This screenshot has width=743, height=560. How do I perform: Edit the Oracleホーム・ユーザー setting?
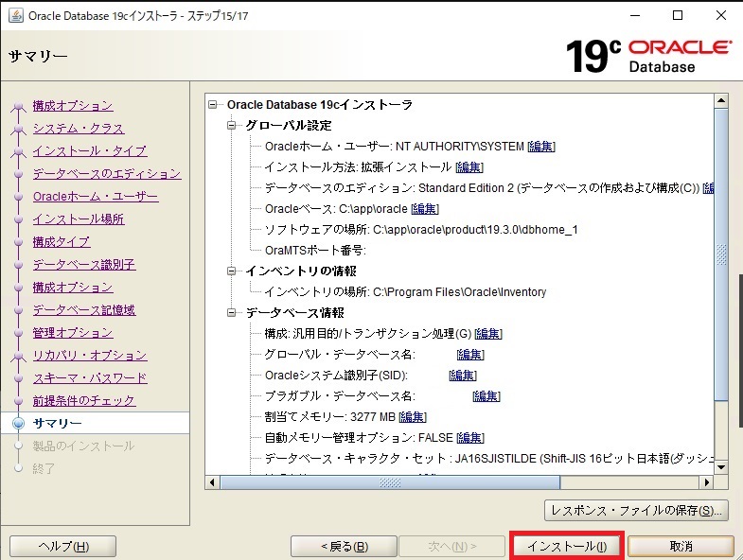(x=541, y=147)
